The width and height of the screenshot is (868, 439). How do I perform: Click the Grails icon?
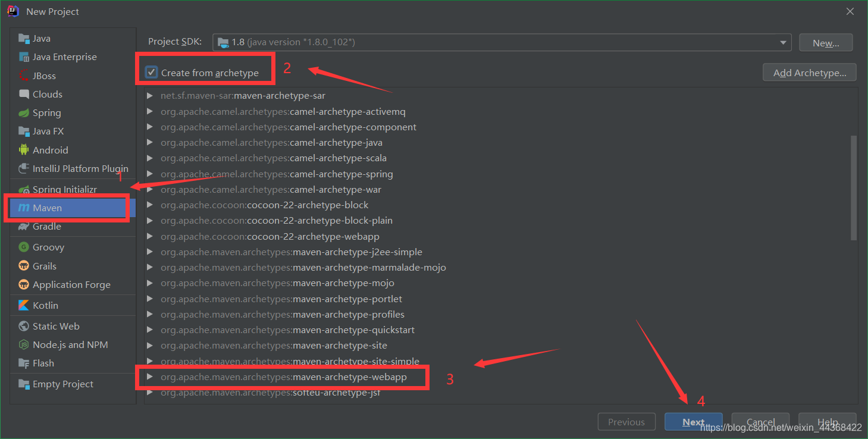point(24,266)
